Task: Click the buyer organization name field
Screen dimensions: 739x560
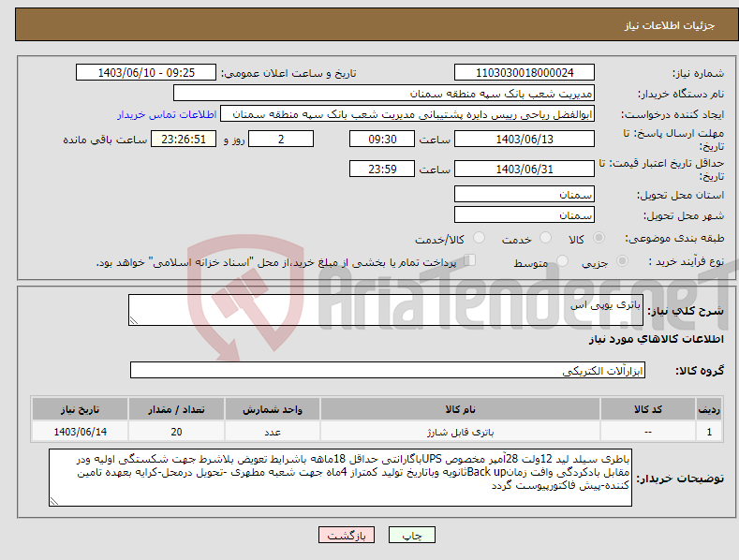Action: (x=384, y=93)
